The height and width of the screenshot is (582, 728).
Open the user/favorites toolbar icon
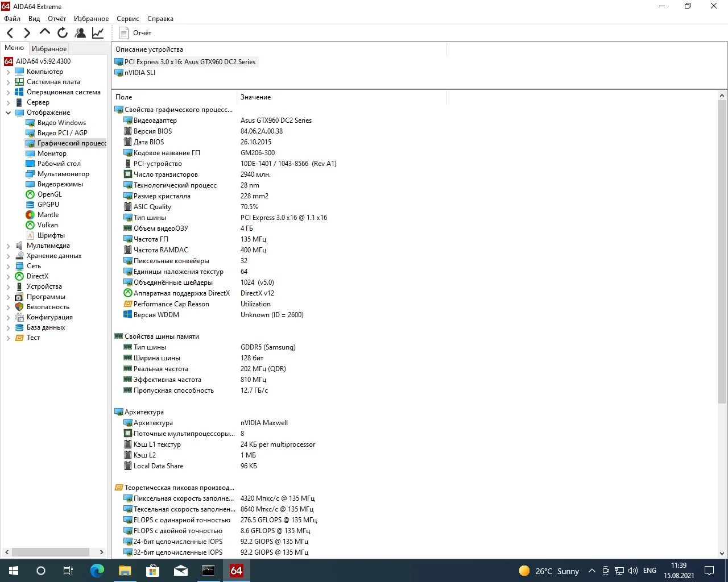click(80, 33)
